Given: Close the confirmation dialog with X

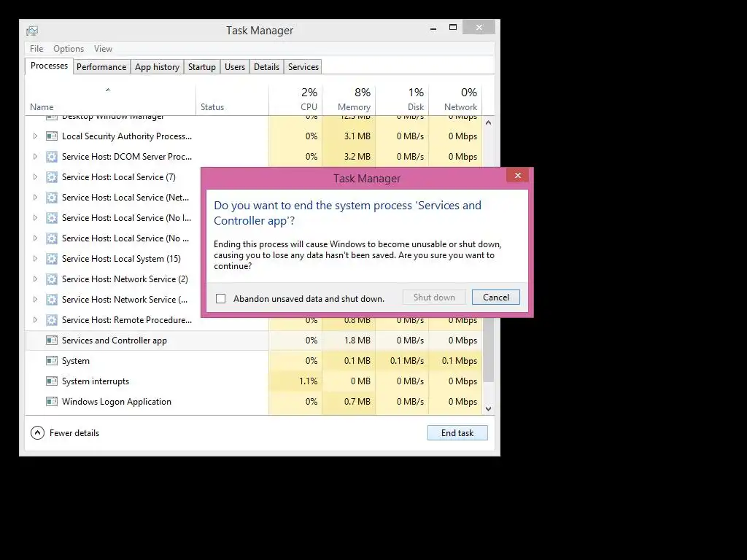Looking at the screenshot, I should [518, 176].
